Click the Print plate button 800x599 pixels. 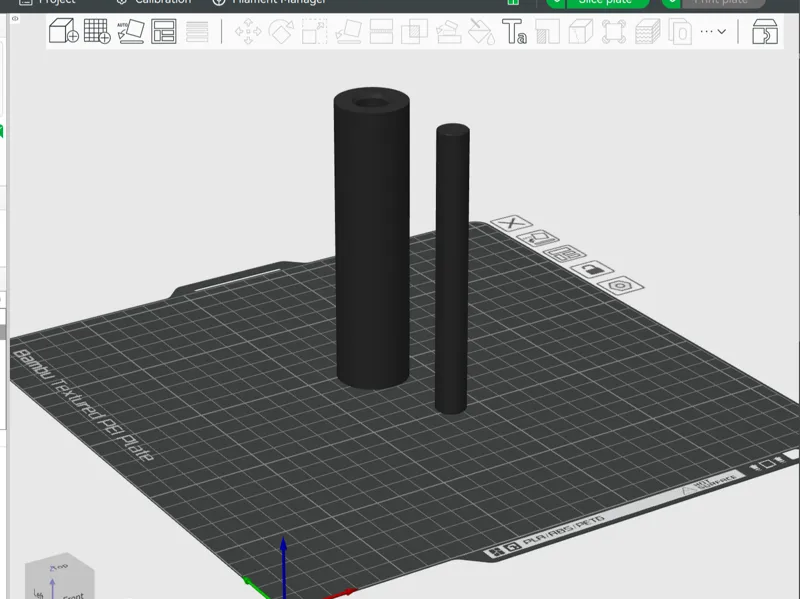pyautogui.click(x=723, y=2)
